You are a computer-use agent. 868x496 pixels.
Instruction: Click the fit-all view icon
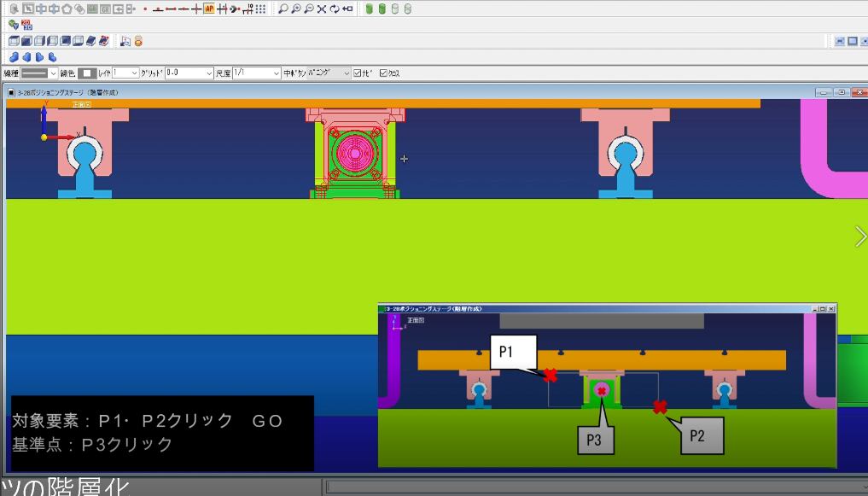tap(322, 9)
